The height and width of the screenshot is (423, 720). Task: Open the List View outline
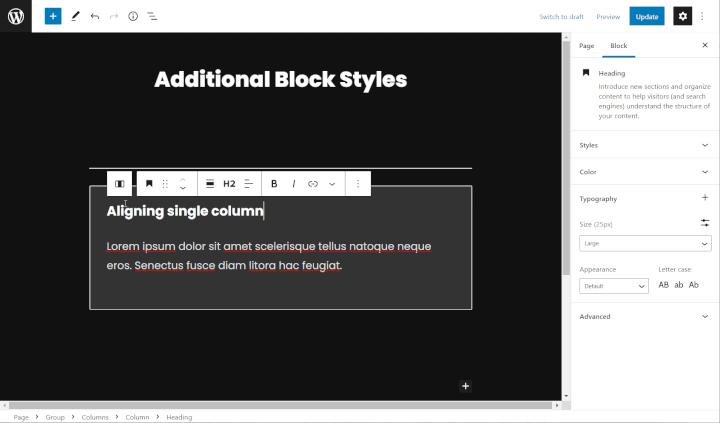(x=152, y=16)
